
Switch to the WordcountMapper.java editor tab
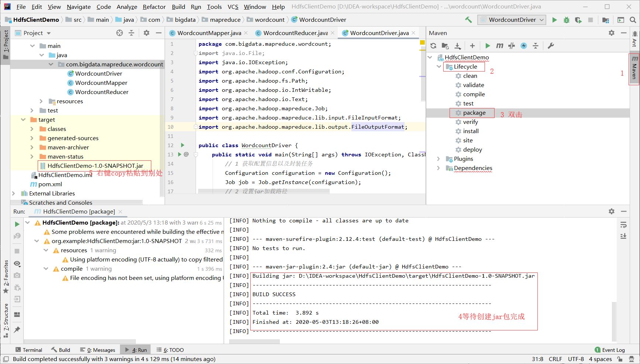208,33
